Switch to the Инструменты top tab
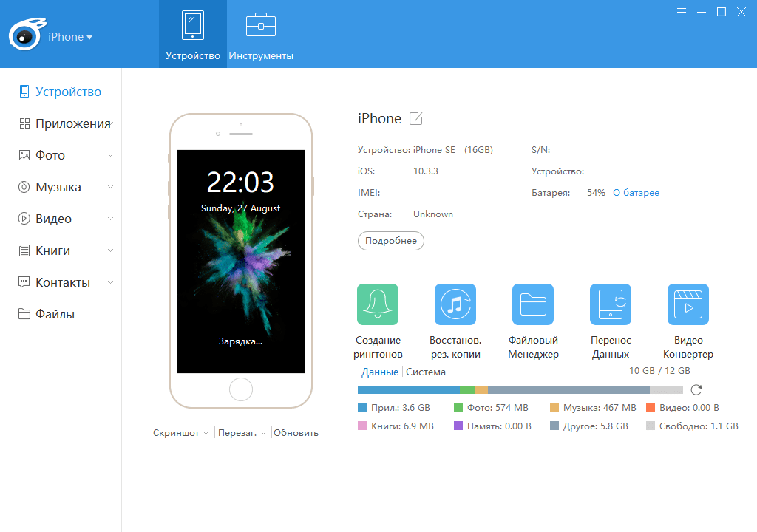 pos(261,34)
